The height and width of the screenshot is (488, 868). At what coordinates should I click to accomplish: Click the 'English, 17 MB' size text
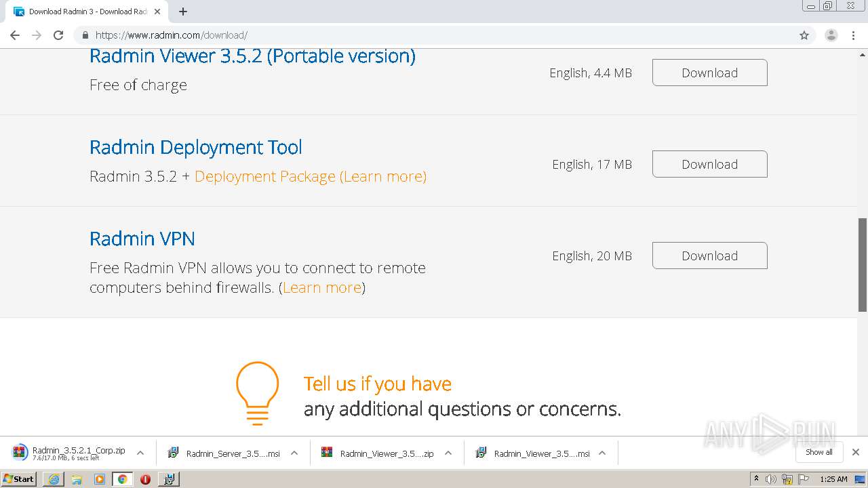coord(592,165)
